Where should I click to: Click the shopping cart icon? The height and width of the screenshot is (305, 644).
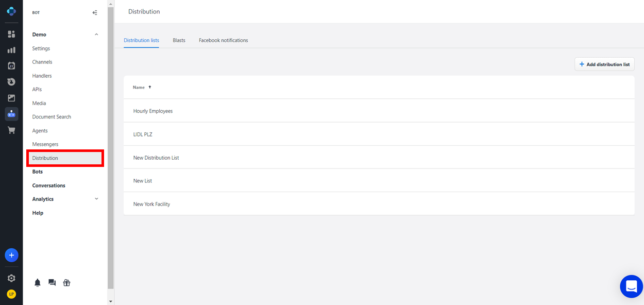pos(11,130)
